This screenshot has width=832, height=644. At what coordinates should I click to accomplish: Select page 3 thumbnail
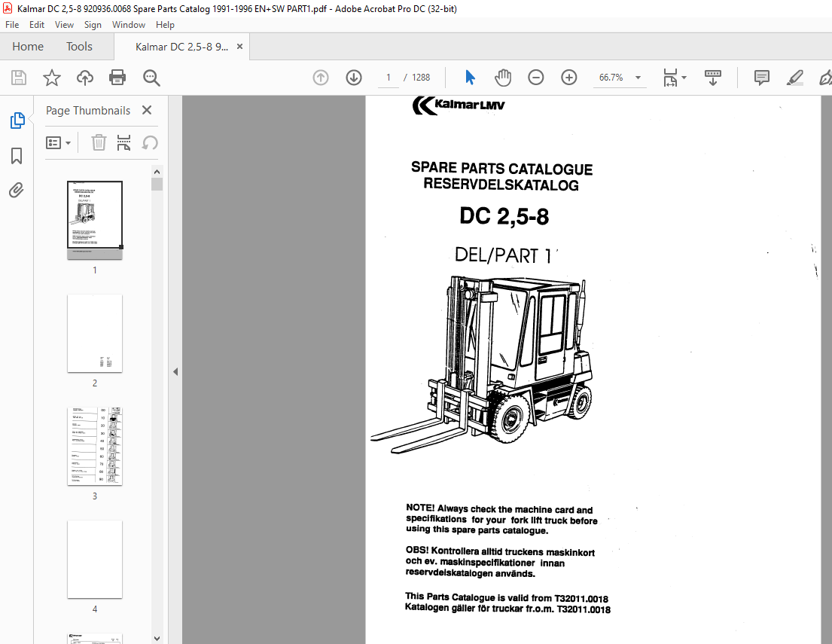95,447
